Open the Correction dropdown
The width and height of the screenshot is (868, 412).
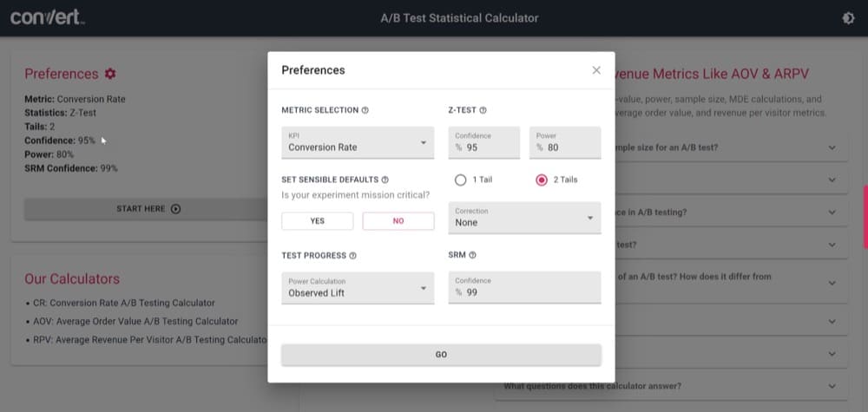tap(524, 218)
